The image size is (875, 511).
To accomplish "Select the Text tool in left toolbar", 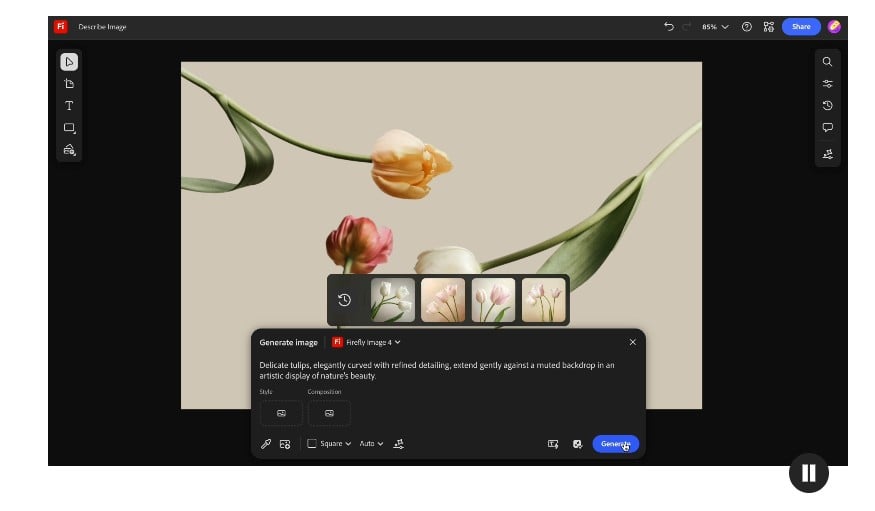I will [x=69, y=106].
